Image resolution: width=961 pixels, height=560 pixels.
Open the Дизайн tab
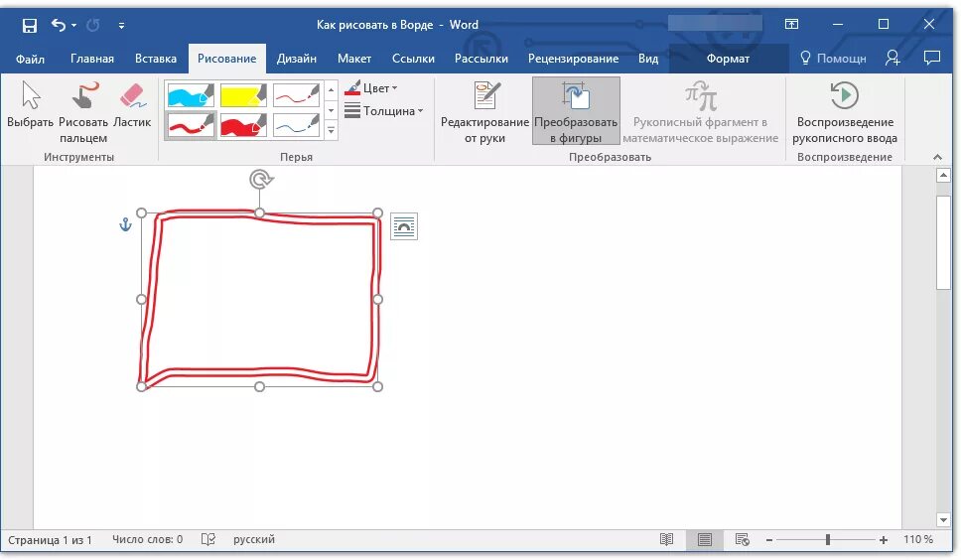pyautogui.click(x=297, y=59)
